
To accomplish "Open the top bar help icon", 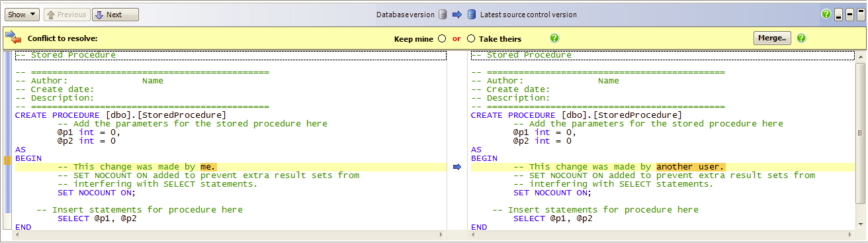I will click(x=826, y=14).
